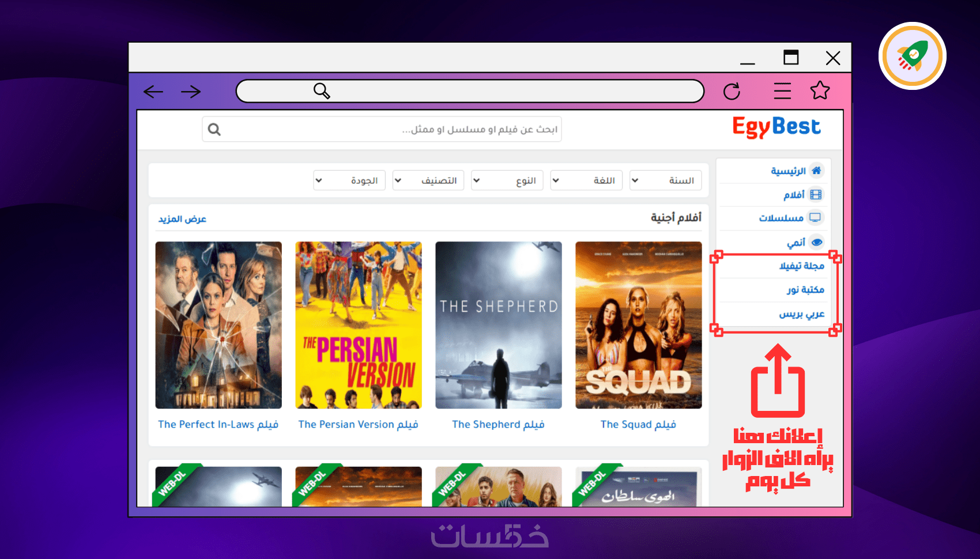Click the eye icon beside أنمي

[x=817, y=242]
